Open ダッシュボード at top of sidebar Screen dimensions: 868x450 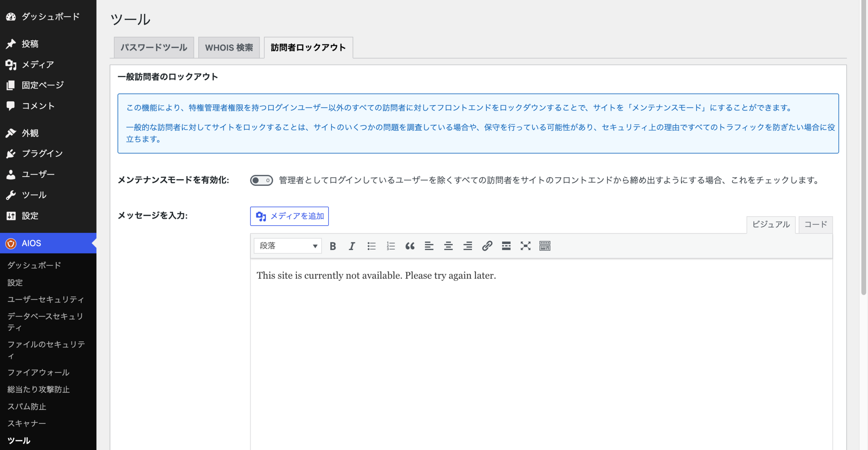click(48, 16)
